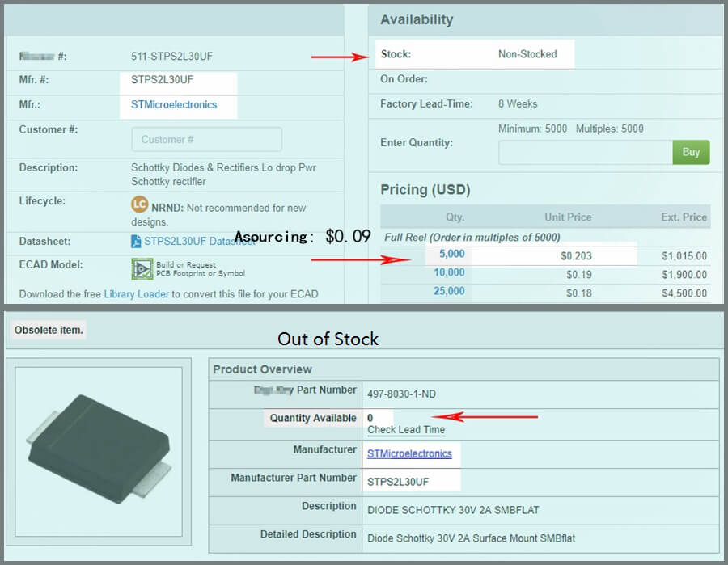
Task: Click the Schottky Diodes & Rectifiers description text
Action: click(223, 175)
